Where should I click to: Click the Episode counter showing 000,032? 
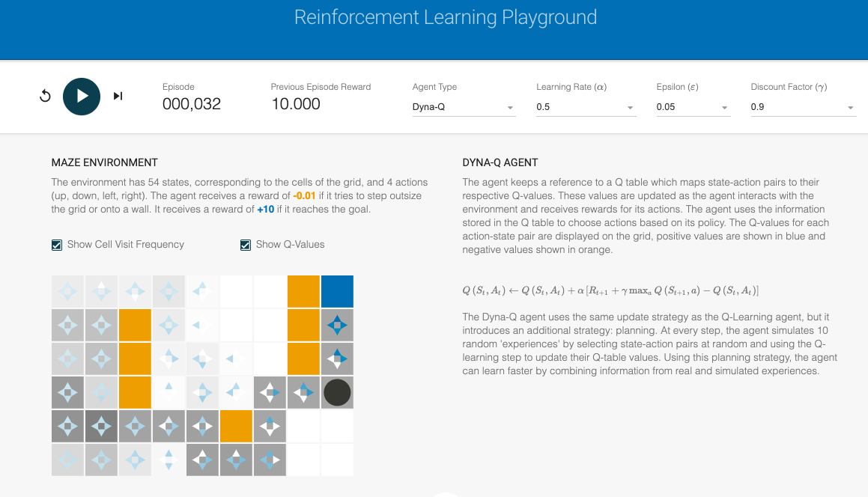192,103
